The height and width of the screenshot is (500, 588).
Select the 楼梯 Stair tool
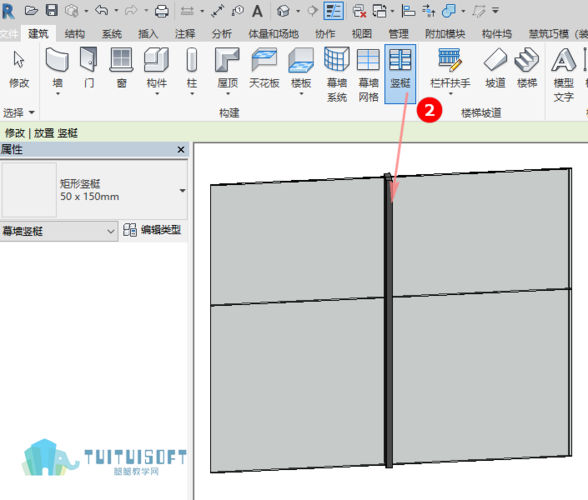click(x=527, y=68)
